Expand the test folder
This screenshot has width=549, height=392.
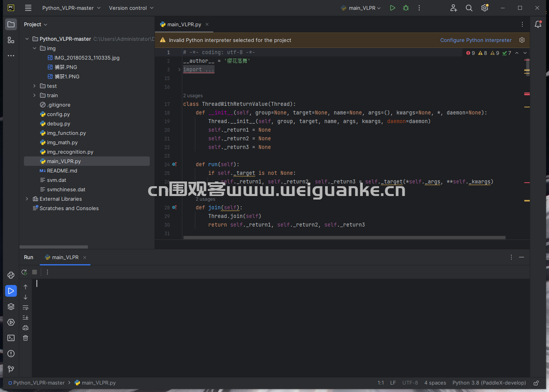point(35,86)
